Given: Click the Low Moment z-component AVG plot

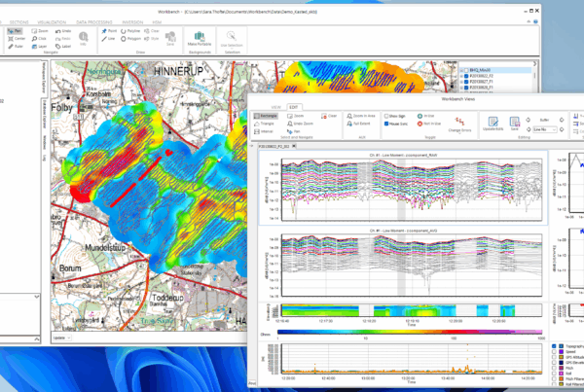Looking at the screenshot, I should [x=412, y=265].
